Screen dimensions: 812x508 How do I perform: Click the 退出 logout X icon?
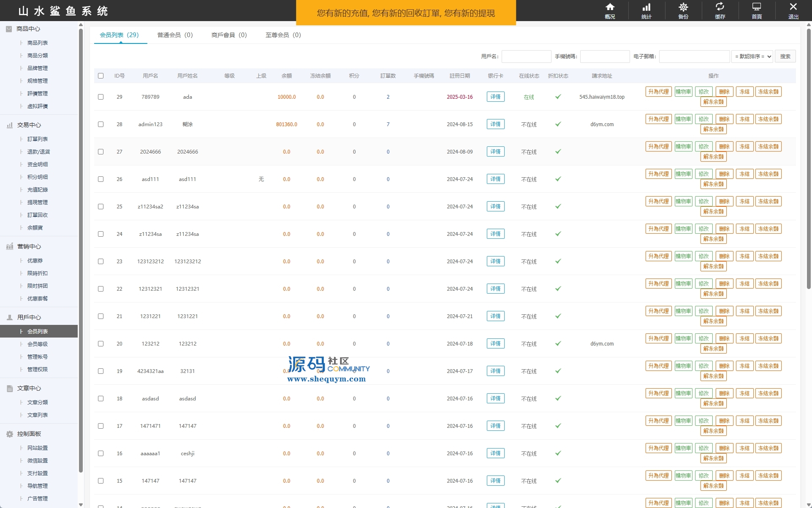pos(793,7)
